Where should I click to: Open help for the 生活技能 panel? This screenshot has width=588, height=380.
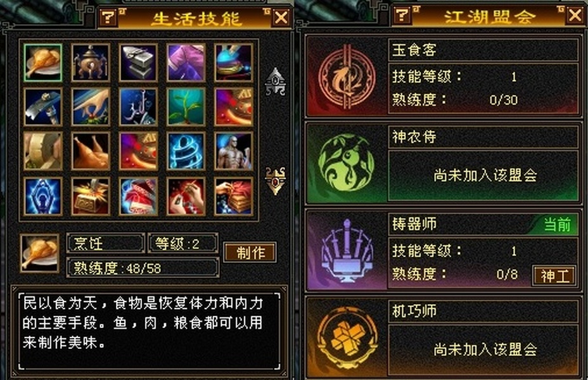pos(108,17)
